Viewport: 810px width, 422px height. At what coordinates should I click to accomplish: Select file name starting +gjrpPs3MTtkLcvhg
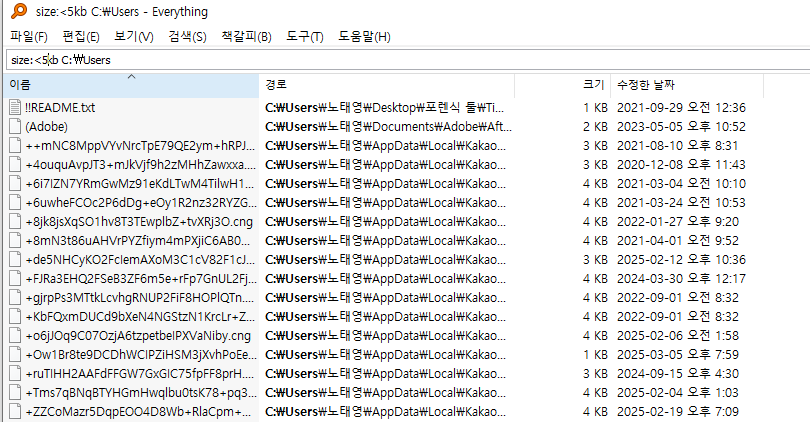tap(141, 298)
